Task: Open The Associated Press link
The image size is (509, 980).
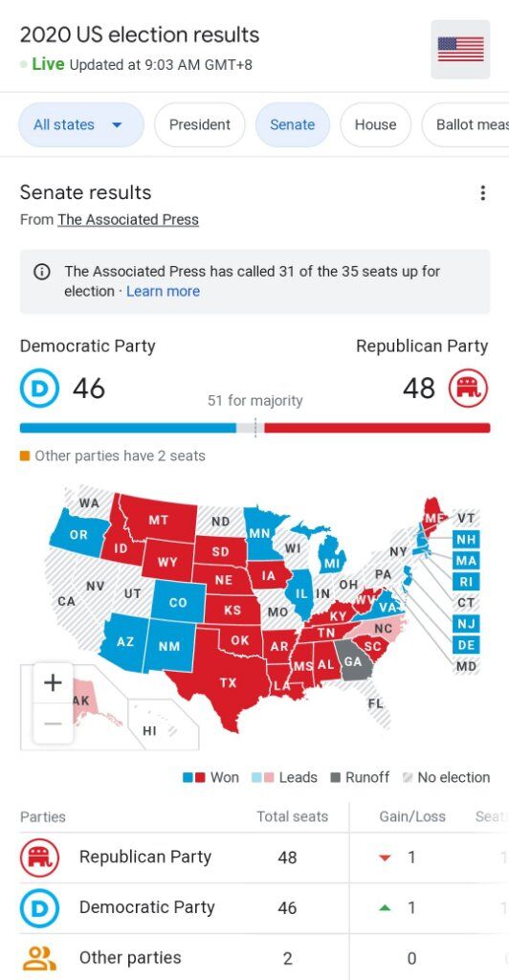Action: tap(128, 220)
